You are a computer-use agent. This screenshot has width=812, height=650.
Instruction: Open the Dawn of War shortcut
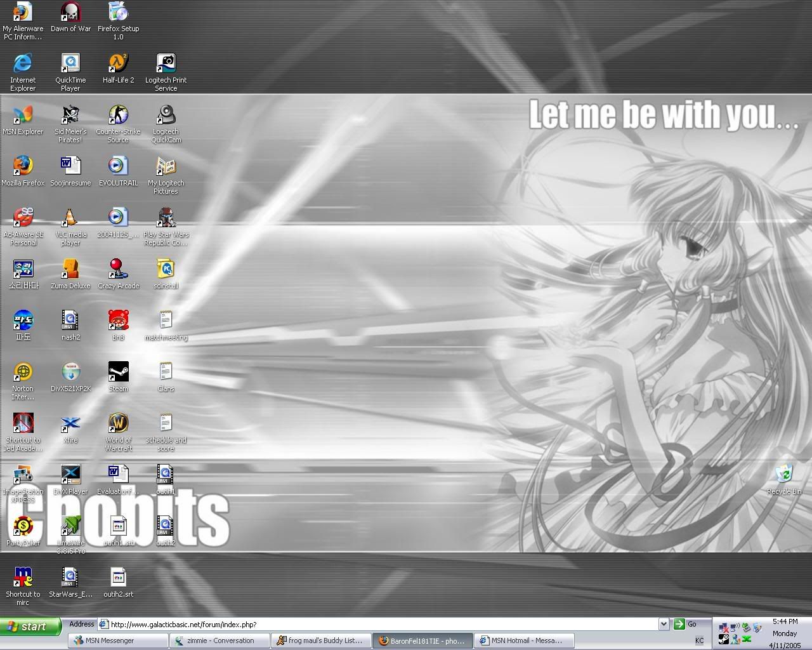click(x=70, y=13)
